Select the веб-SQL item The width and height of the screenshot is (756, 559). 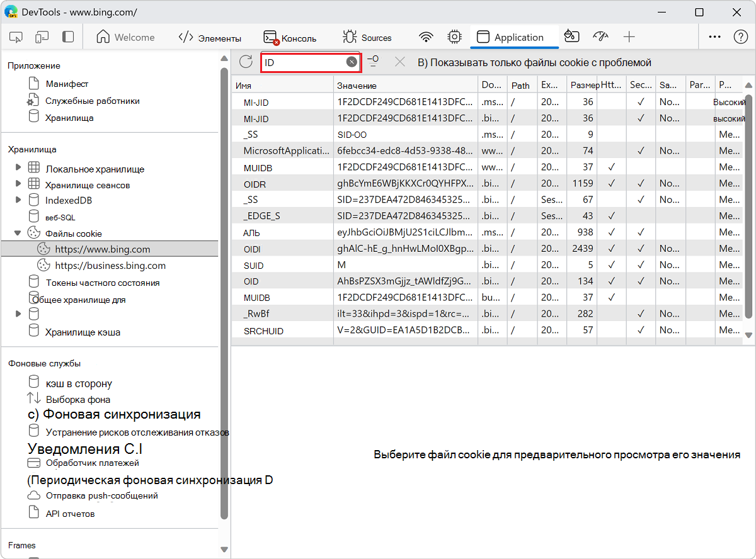60,217
